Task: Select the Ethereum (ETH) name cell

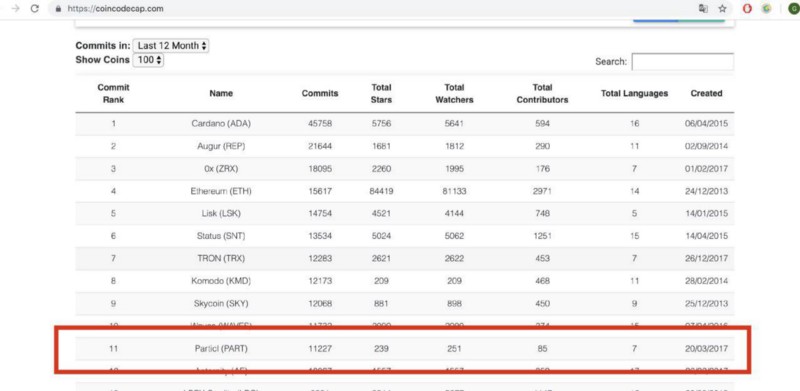Action: coord(221,191)
